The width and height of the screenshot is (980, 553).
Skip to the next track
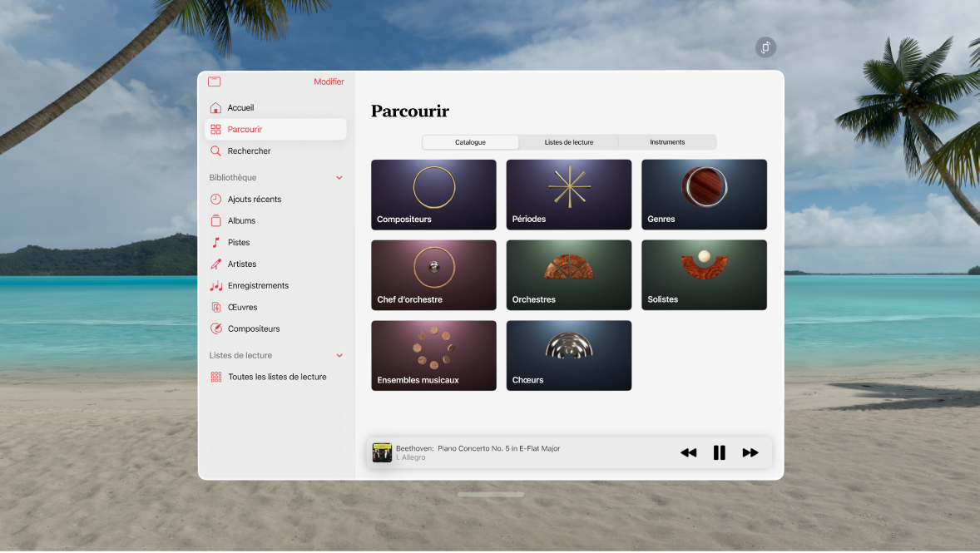tap(750, 452)
